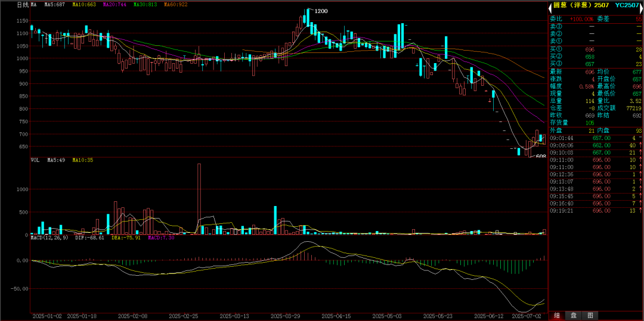This screenshot has width=644, height=321.
Task: Click the tallest volume bar in VOL panel
Action: [199, 199]
